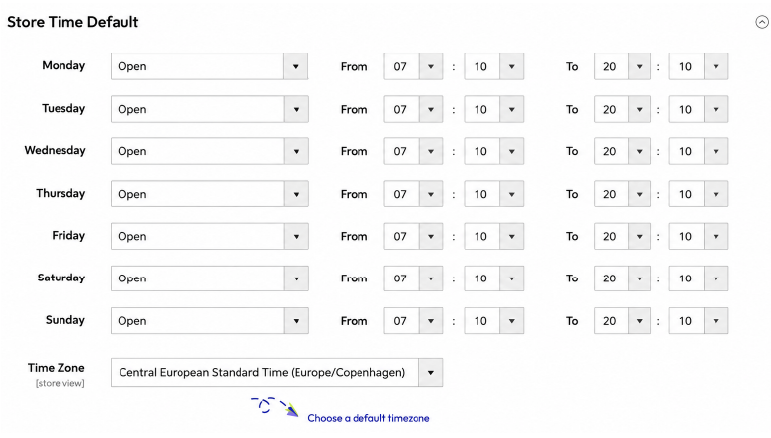Screen dimensions: 771x438
Task: Select Sunday To hour field
Action: coord(622,321)
